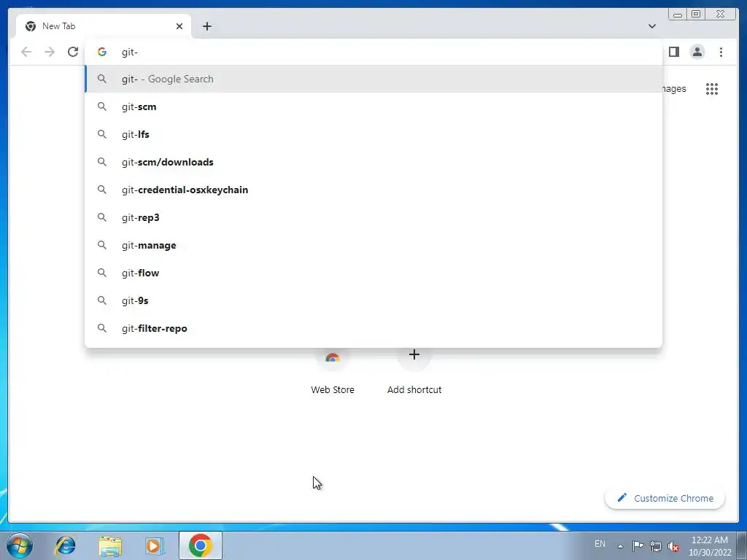Minimize the Chrome window
747x560 pixels.
(x=678, y=15)
